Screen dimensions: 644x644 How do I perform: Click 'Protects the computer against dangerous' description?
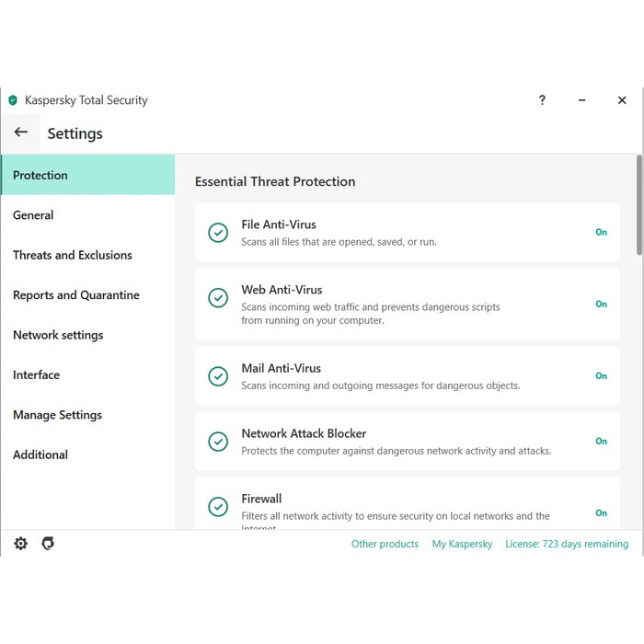pyautogui.click(x=397, y=451)
